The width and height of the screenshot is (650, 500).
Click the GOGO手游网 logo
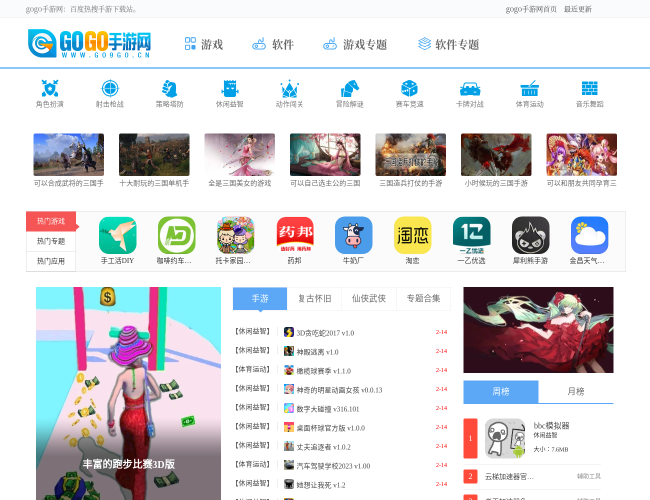89,43
